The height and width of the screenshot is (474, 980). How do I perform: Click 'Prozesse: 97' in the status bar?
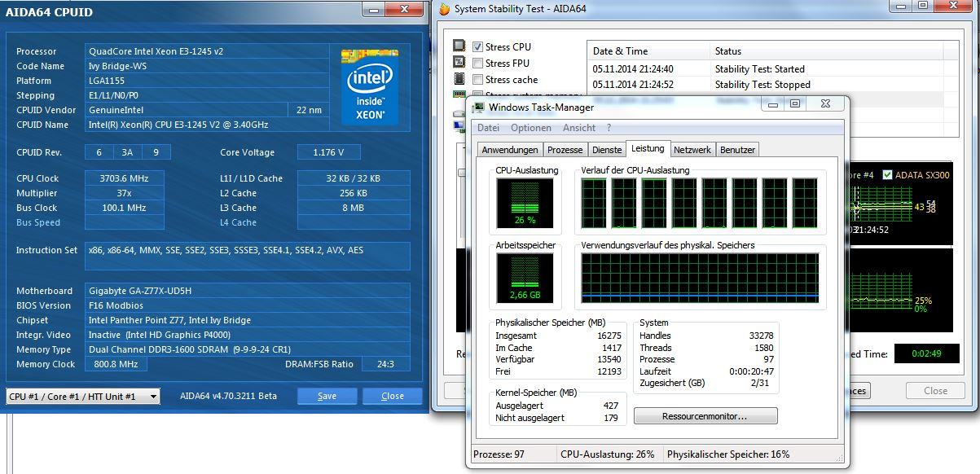click(499, 454)
